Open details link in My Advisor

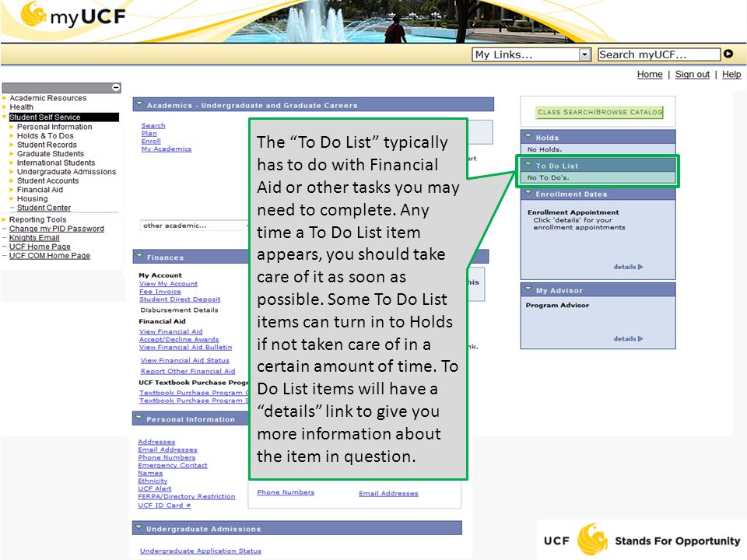point(628,339)
